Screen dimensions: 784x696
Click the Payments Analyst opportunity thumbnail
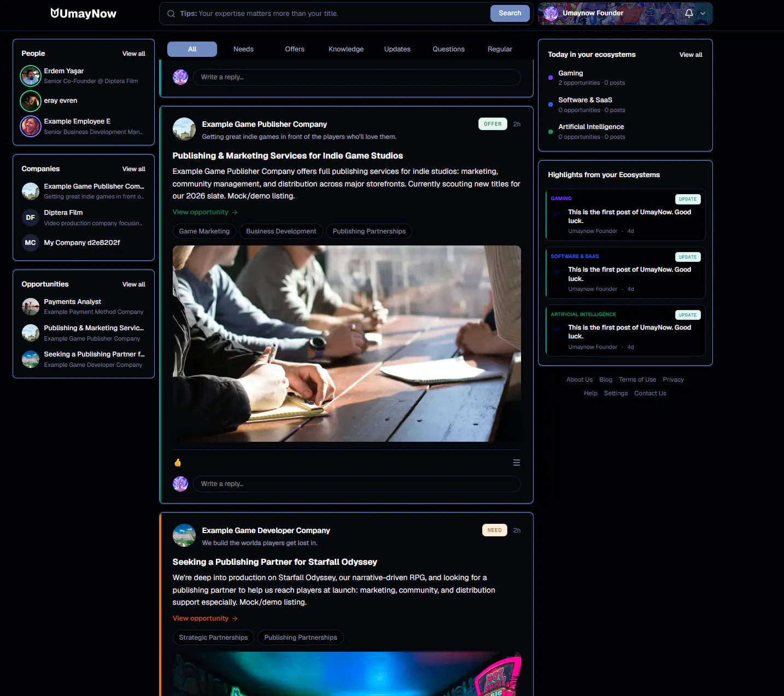tap(31, 307)
